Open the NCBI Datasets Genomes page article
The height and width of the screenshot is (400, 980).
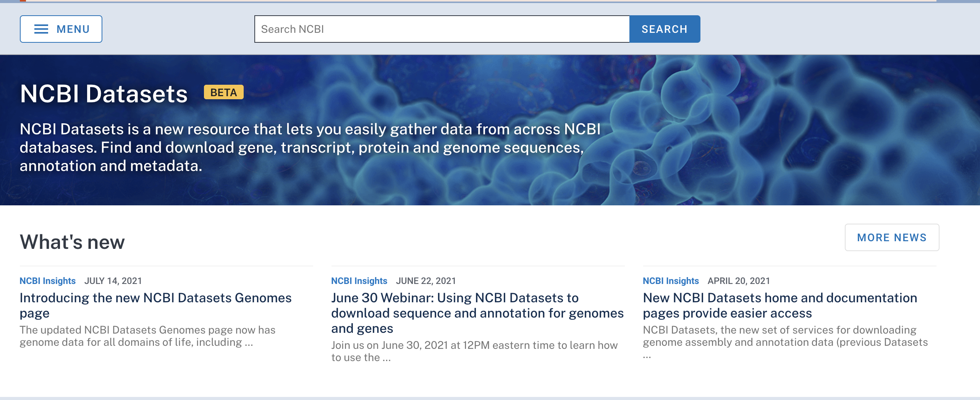click(x=155, y=305)
